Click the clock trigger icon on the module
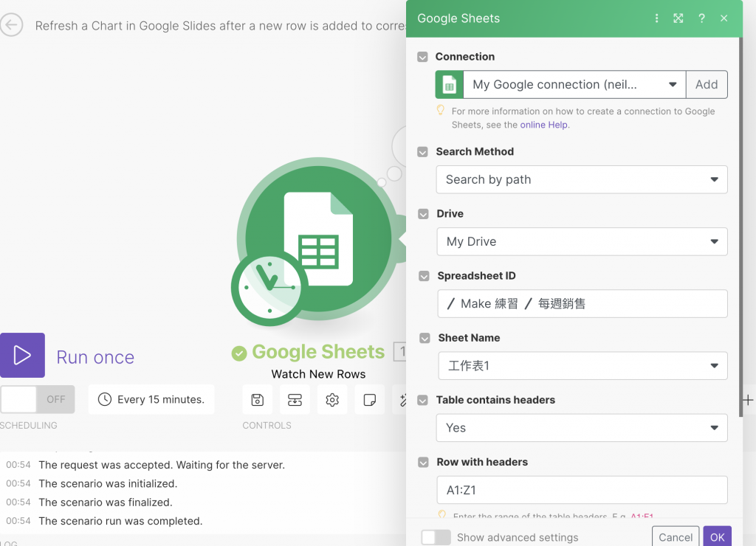 [269, 288]
